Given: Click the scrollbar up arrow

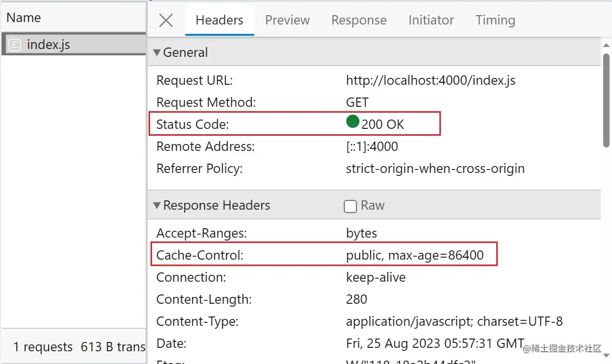Looking at the screenshot, I should coord(607,44).
